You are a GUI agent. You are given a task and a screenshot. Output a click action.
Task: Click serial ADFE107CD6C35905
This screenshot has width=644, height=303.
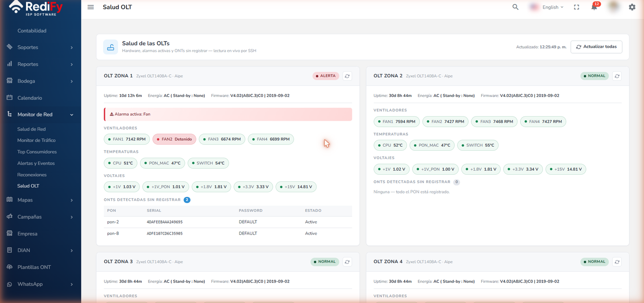pyautogui.click(x=165, y=234)
